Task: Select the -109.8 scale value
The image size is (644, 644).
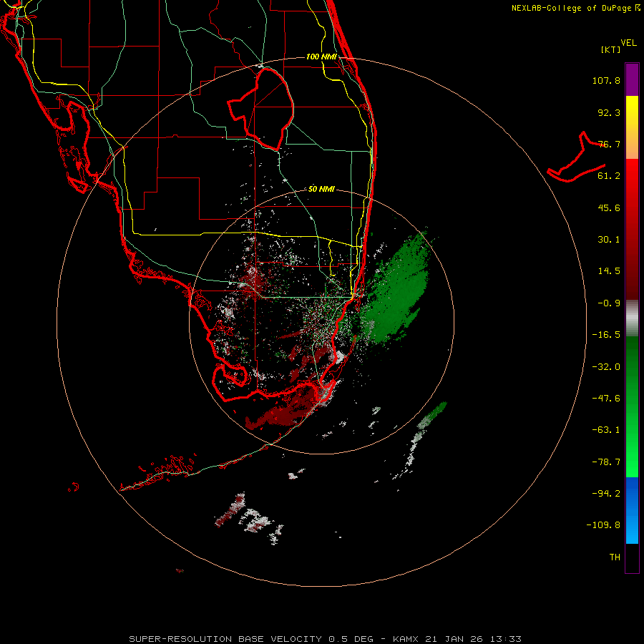Action: click(x=603, y=525)
